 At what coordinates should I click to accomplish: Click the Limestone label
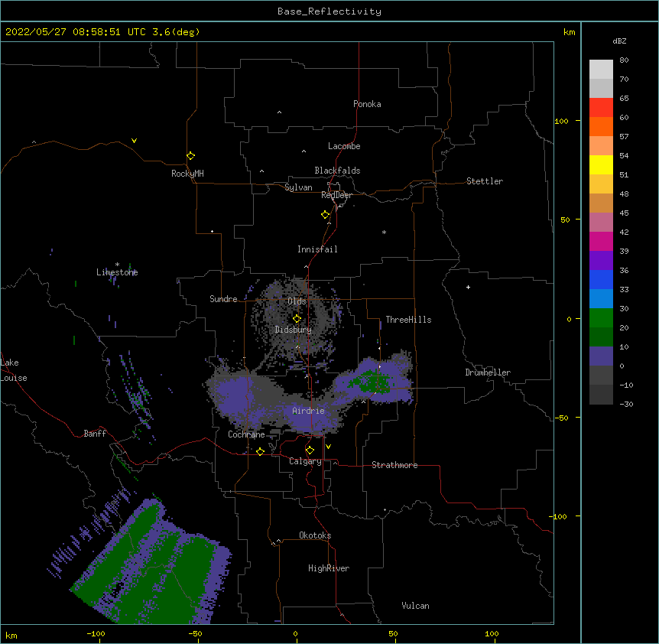click(x=117, y=272)
